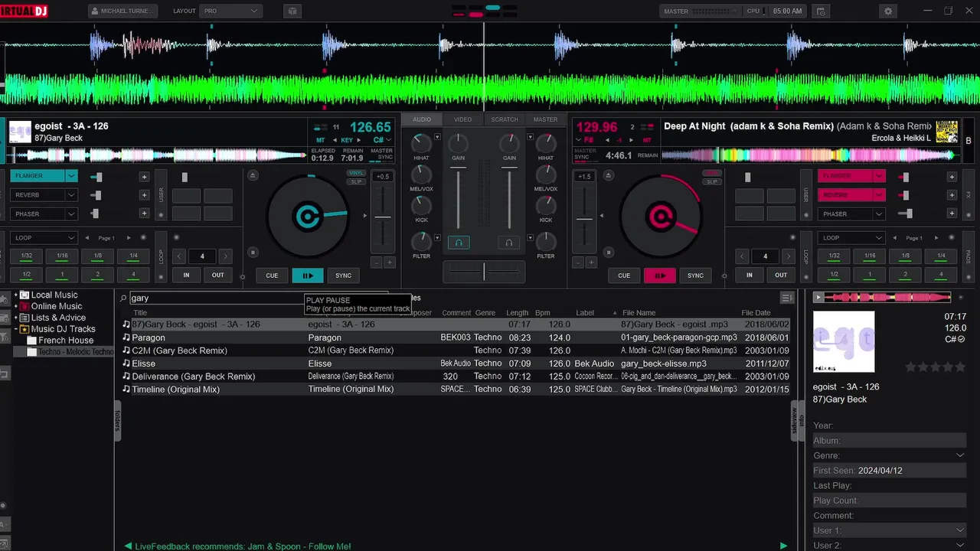Toggle SLIP mode on left deck
This screenshot has height=551, width=980.
click(x=355, y=181)
